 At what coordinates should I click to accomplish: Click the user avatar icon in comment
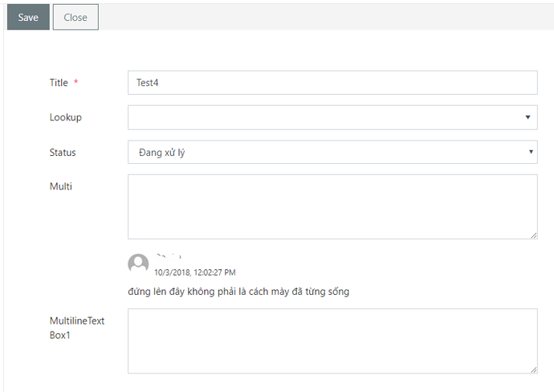point(138,263)
